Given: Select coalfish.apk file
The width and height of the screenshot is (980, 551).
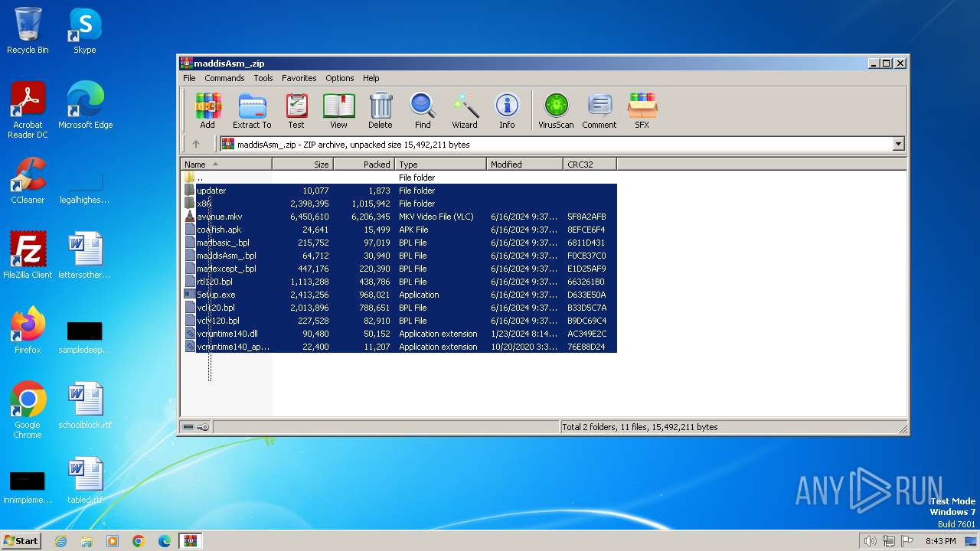Looking at the screenshot, I should 399,230.
